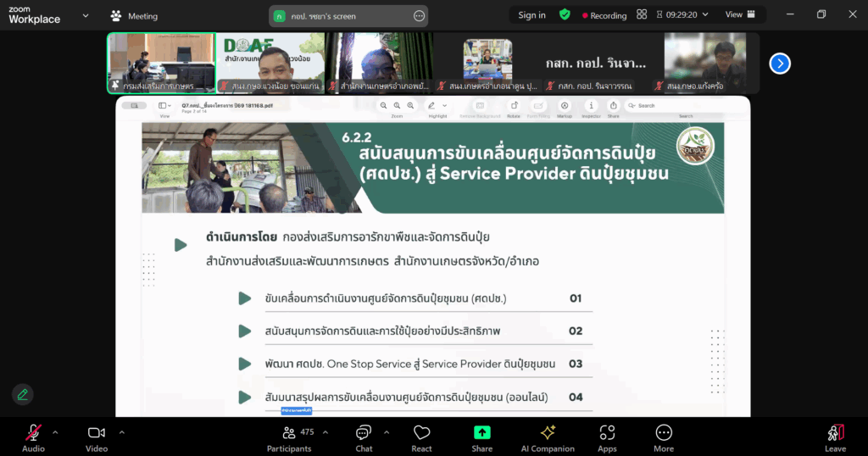This screenshot has width=868, height=456.
Task: Leave the meeting
Action: 835,437
